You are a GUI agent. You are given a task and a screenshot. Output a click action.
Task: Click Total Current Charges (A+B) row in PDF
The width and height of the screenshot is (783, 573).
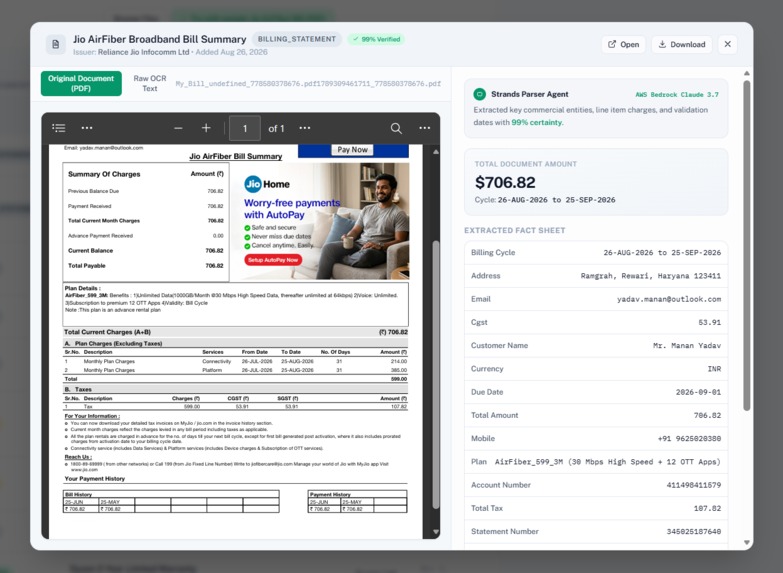click(236, 332)
